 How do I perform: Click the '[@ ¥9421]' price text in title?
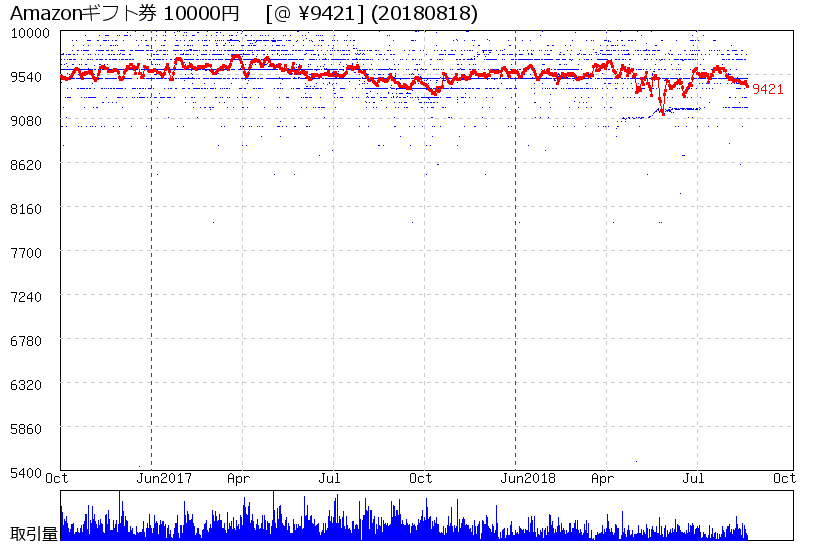pos(315,13)
